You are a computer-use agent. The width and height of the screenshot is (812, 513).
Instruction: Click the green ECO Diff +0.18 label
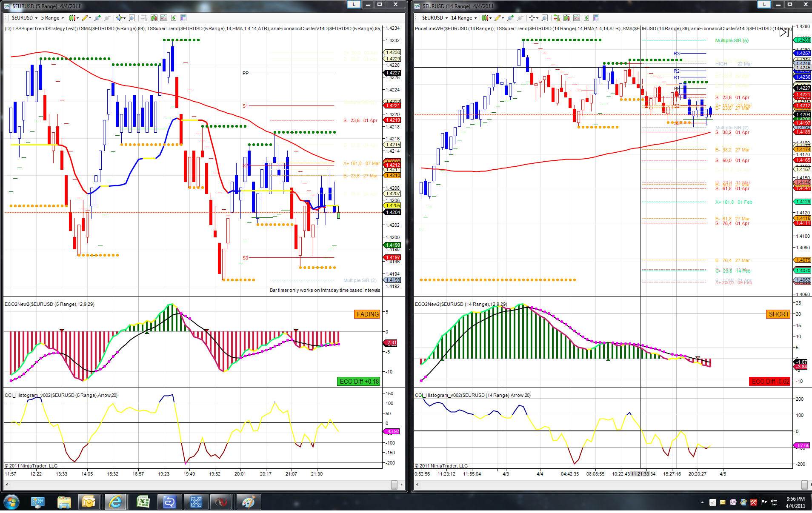coord(359,381)
